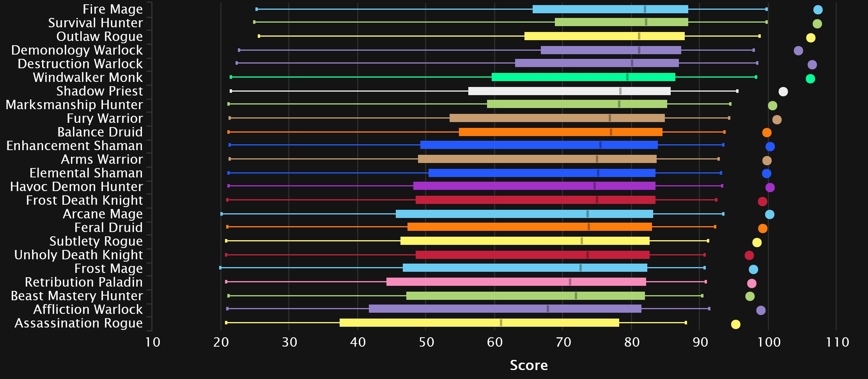Click the Havoc Demon Hunter purple bar

[534, 186]
